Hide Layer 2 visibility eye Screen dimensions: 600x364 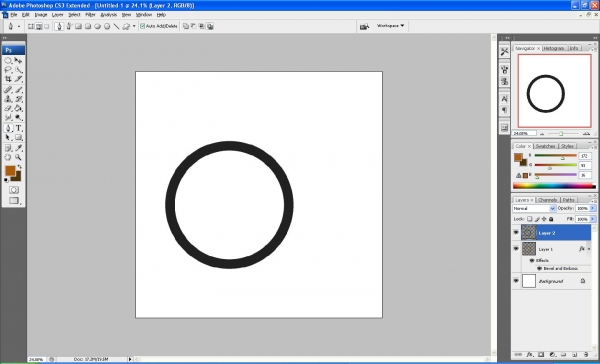[516, 232]
